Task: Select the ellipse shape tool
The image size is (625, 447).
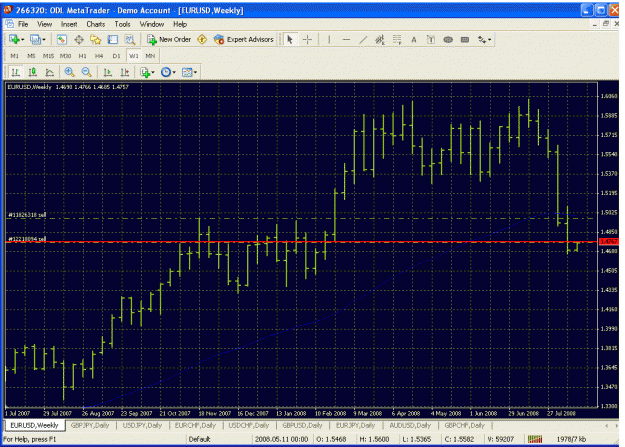Action: [448, 39]
